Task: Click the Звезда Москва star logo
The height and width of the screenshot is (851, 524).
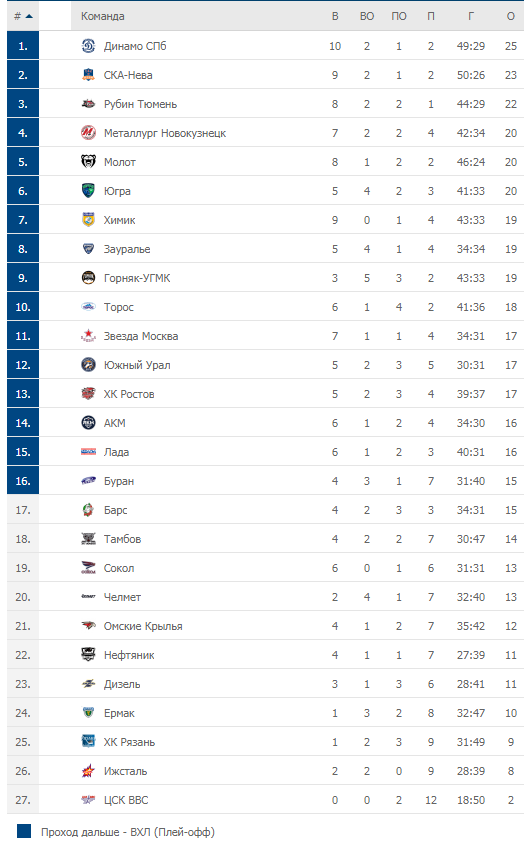Action: click(88, 336)
